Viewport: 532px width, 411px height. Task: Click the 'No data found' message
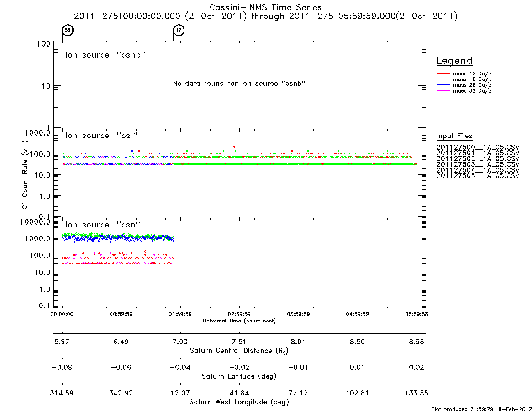(239, 84)
